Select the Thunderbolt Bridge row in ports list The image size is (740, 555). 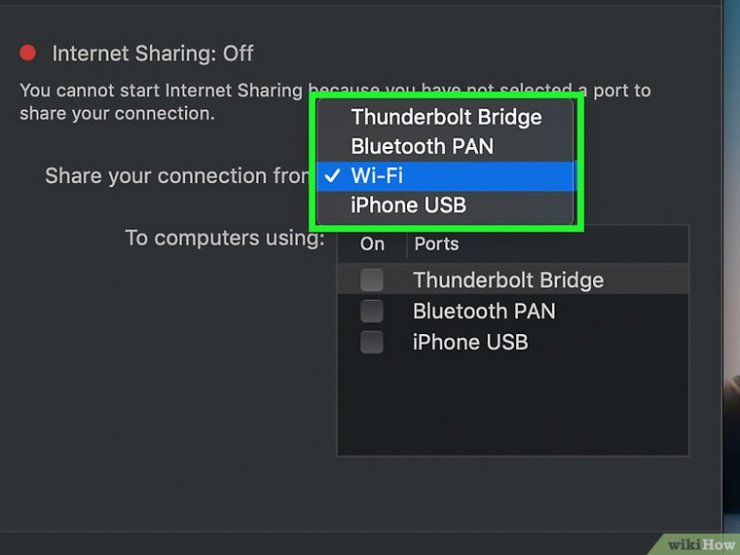513,280
